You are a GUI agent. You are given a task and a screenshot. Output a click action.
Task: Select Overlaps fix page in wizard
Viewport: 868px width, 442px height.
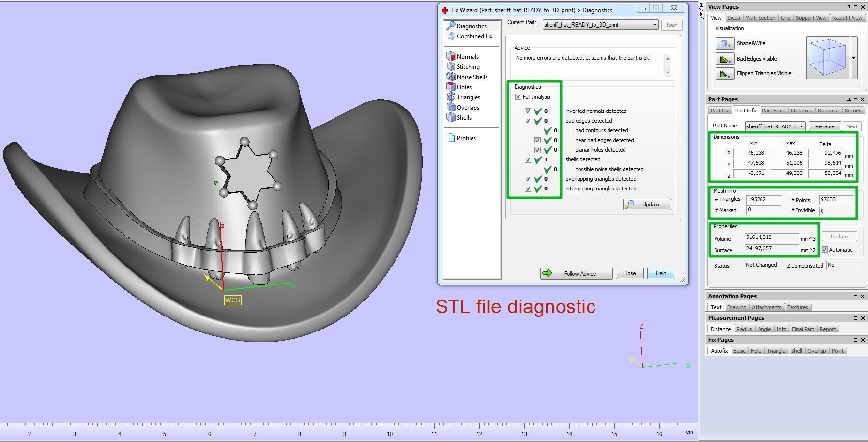463,108
